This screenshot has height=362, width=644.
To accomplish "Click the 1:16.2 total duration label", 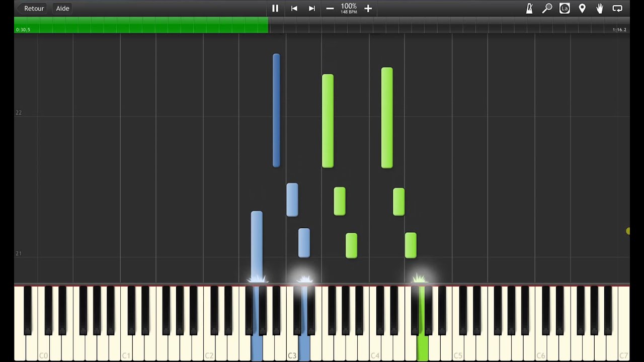I will [619, 30].
